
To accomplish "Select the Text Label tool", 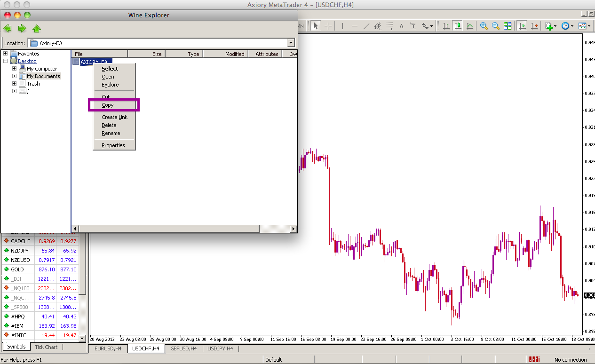I will click(x=413, y=26).
